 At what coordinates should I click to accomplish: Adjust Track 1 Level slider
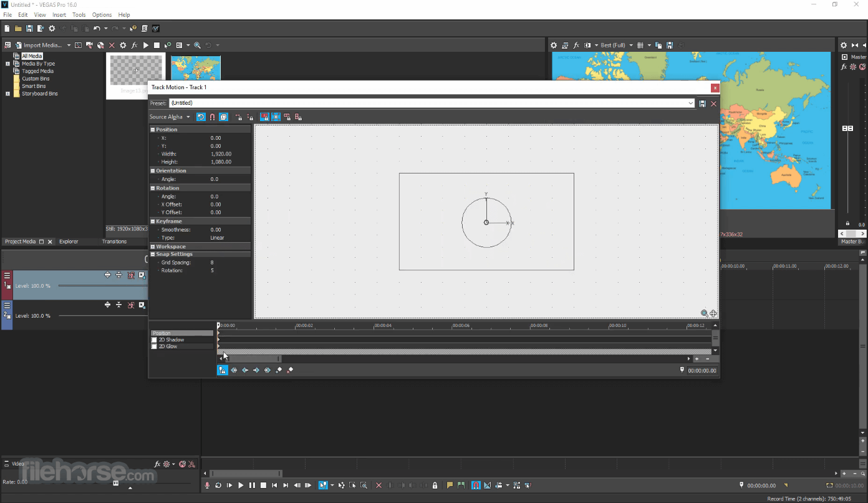[x=103, y=286]
